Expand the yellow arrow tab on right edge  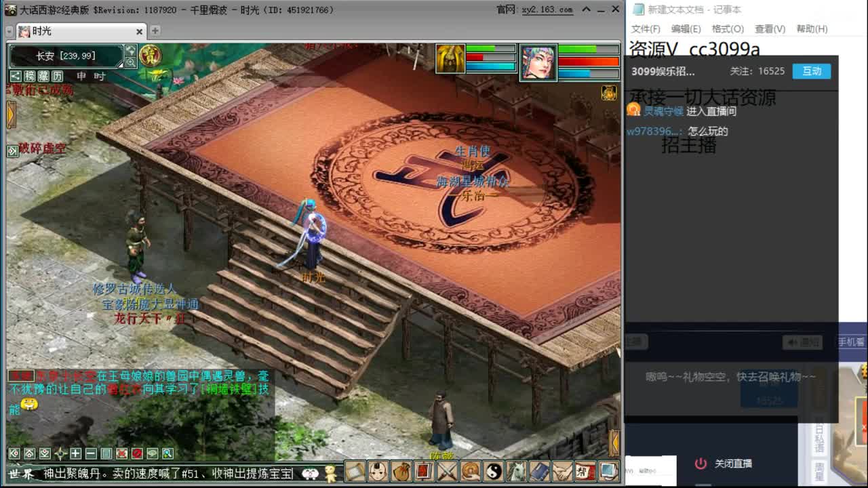click(615, 442)
